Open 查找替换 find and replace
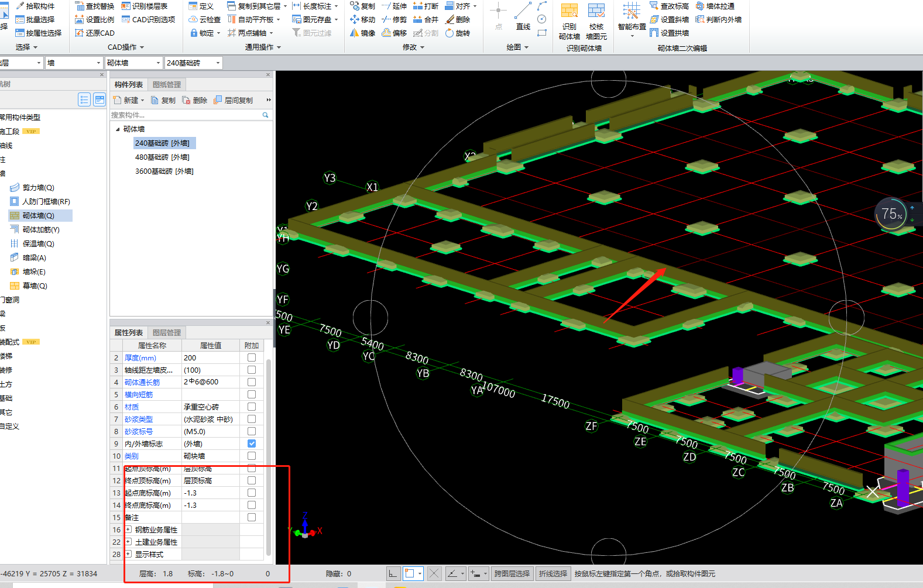923x588 pixels. [x=94, y=6]
